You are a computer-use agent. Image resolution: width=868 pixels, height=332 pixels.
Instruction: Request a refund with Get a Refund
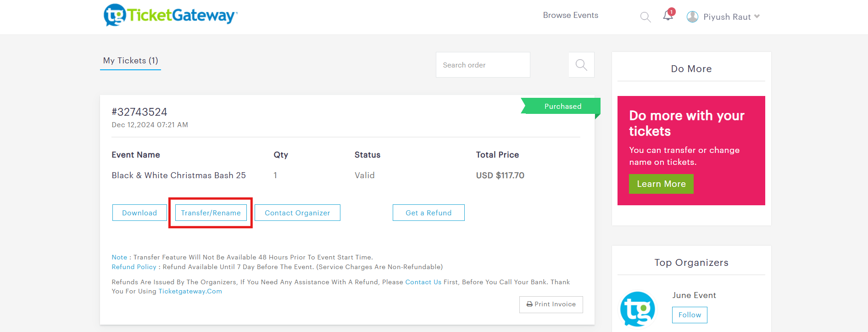pyautogui.click(x=428, y=213)
